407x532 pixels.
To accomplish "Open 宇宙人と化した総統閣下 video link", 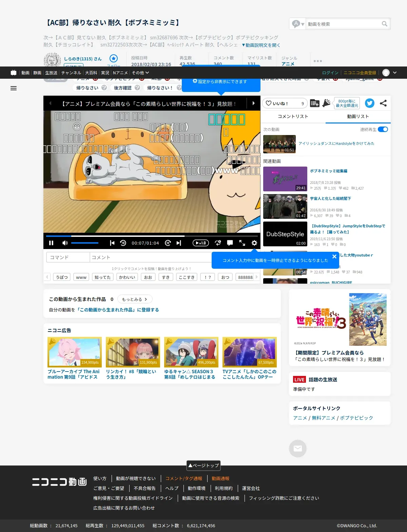I will tap(330, 198).
